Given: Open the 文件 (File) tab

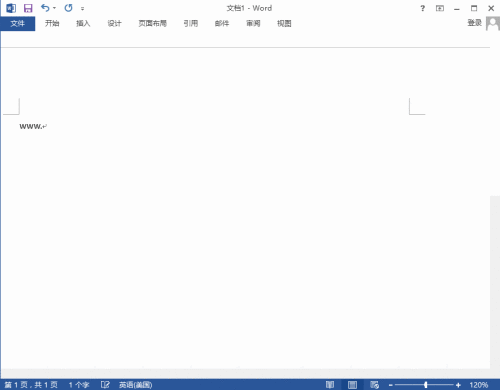Looking at the screenshot, I should coord(18,23).
